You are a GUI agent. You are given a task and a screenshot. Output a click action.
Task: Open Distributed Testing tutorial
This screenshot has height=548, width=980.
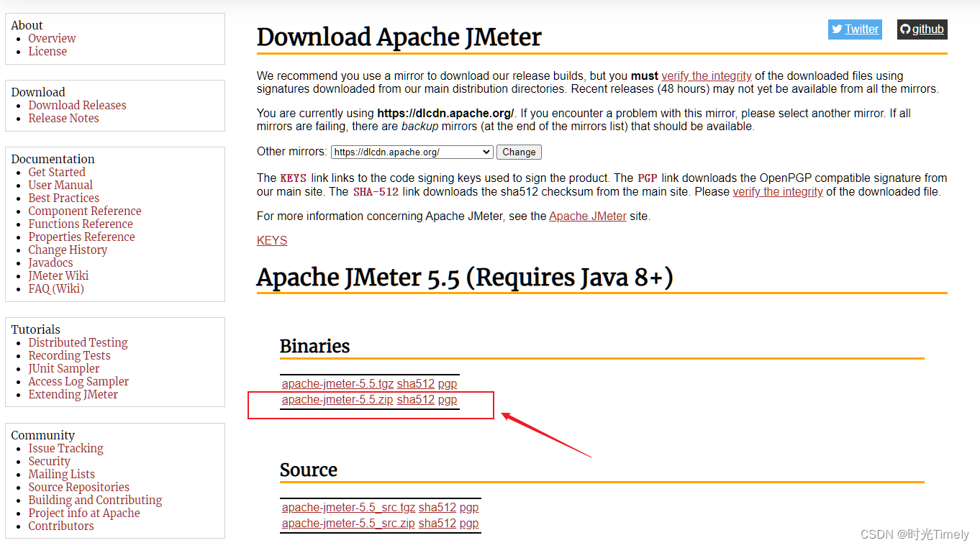[x=78, y=342]
